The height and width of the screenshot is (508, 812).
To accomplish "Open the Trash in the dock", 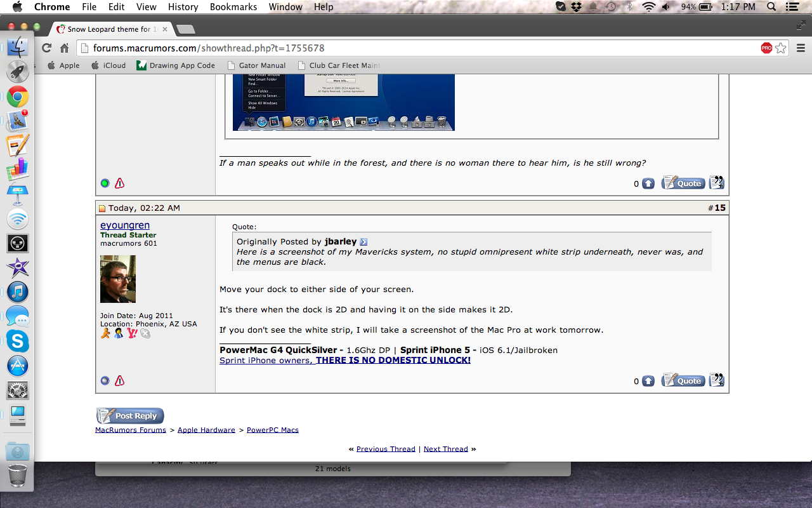I will pyautogui.click(x=18, y=475).
